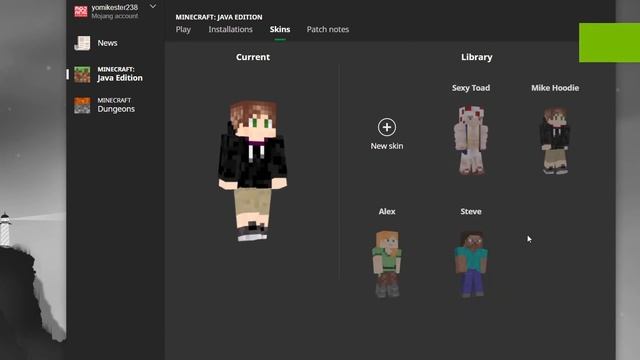
Task: Click the Mojang account subtitle
Action: tap(115, 16)
